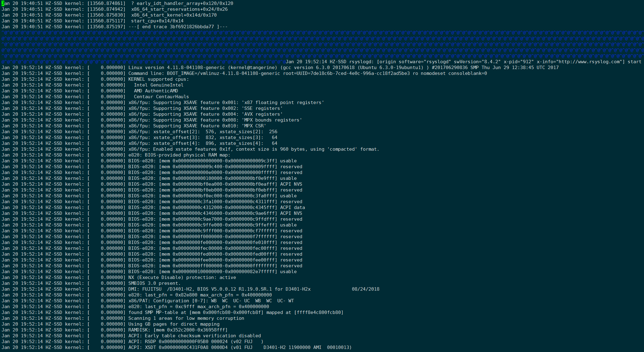Click 'Centaur CentaurHauls' line

click(161, 97)
